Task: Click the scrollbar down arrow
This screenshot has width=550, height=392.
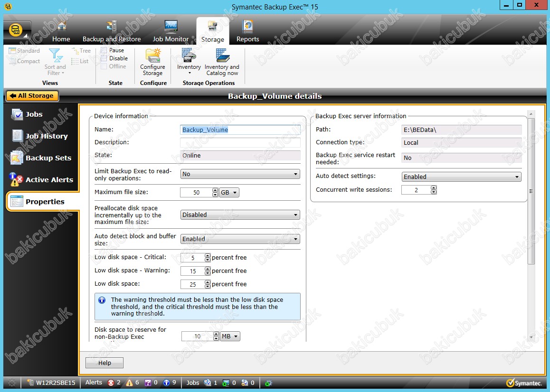Action: 531,337
